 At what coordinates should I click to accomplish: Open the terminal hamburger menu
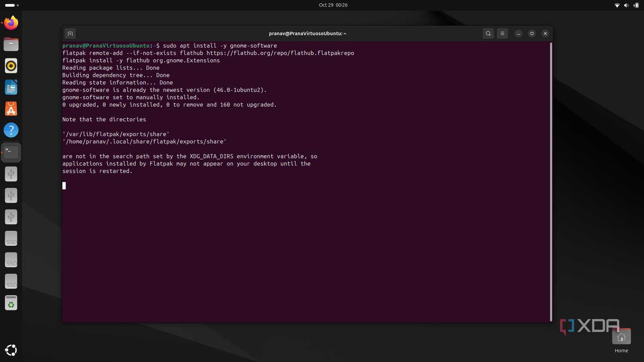tap(502, 34)
